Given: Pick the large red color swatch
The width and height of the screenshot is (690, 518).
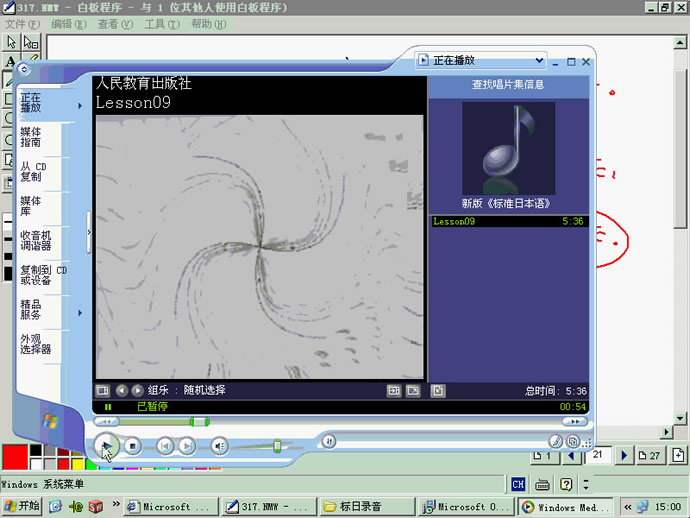Looking at the screenshot, I should [15, 457].
